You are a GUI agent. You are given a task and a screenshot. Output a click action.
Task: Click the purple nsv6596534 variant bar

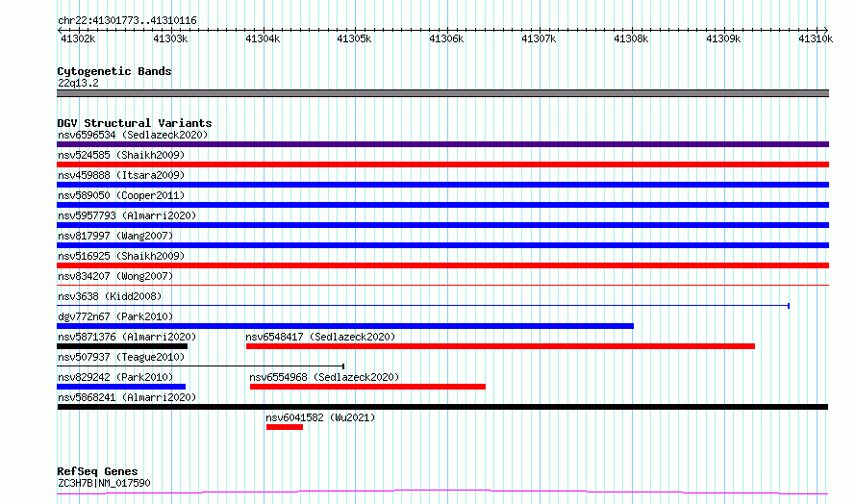[442, 144]
